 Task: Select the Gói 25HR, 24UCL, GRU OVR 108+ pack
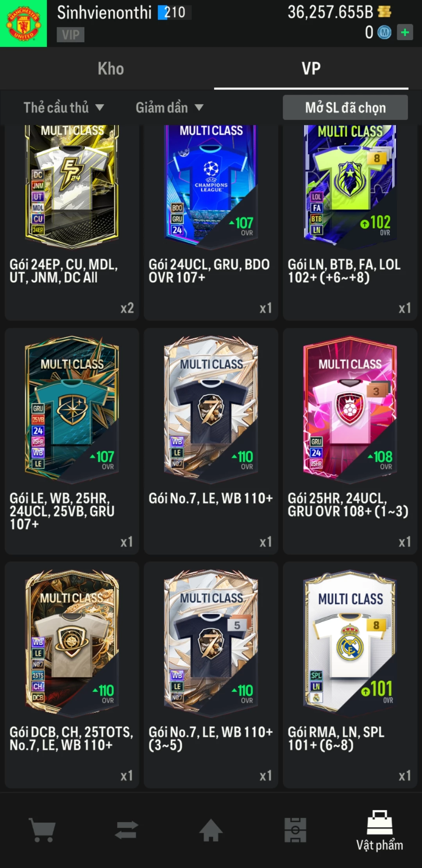[x=350, y=441]
